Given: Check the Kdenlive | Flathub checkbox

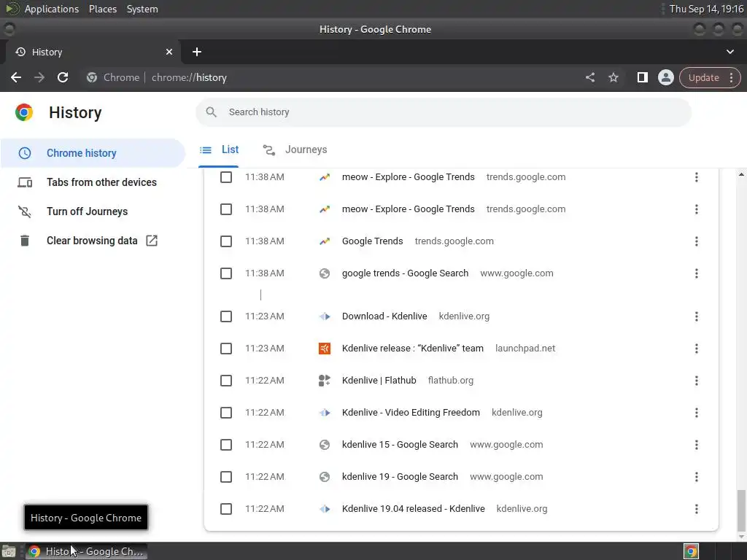Looking at the screenshot, I should [x=226, y=381].
